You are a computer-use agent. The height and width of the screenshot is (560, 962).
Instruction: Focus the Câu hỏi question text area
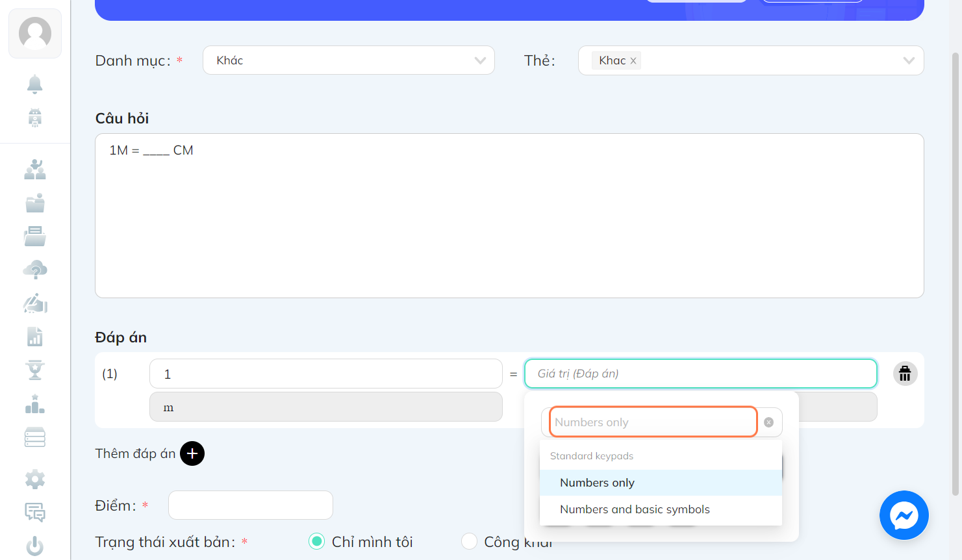(x=509, y=216)
